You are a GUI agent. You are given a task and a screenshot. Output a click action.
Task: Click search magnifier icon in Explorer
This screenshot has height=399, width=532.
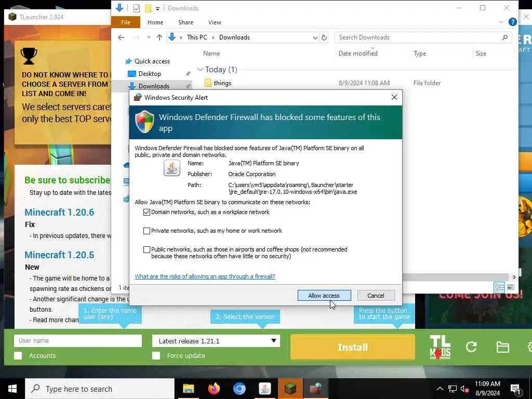pos(504,37)
